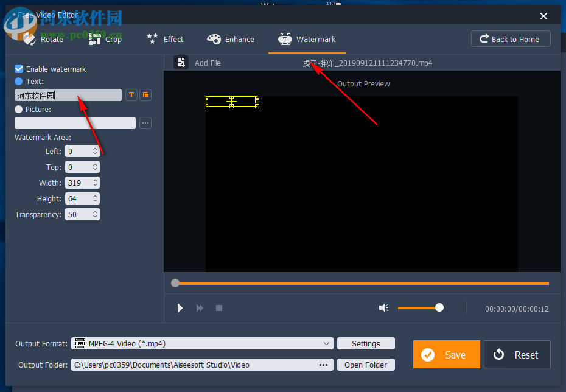Enable watermark checkbox

[18, 69]
